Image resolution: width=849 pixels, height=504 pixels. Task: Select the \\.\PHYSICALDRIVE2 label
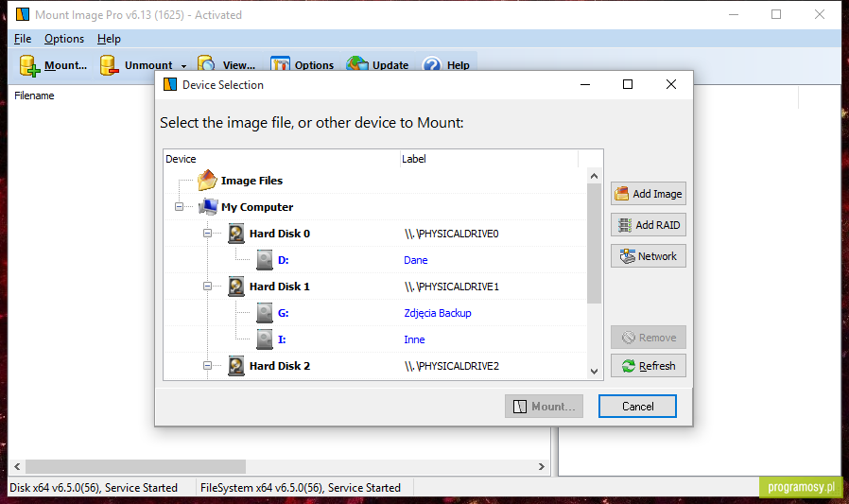click(452, 367)
